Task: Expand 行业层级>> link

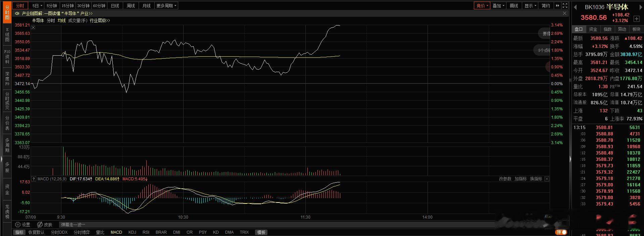Action: (x=100, y=20)
